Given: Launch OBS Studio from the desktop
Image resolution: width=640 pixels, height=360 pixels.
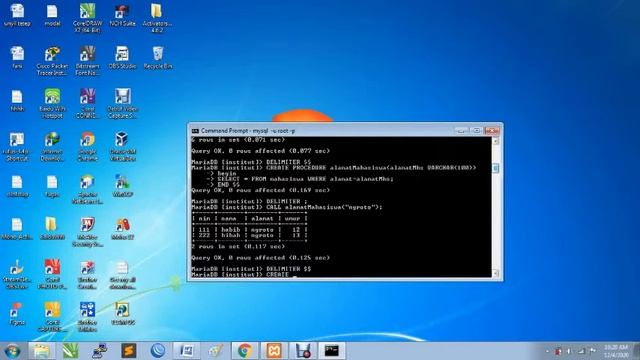Looking at the screenshot, I should pyautogui.click(x=122, y=57).
